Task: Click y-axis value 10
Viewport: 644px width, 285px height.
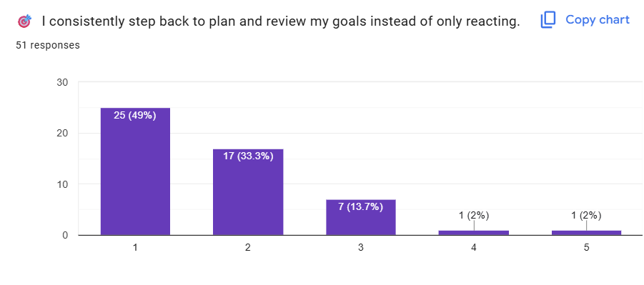Action: (62, 184)
